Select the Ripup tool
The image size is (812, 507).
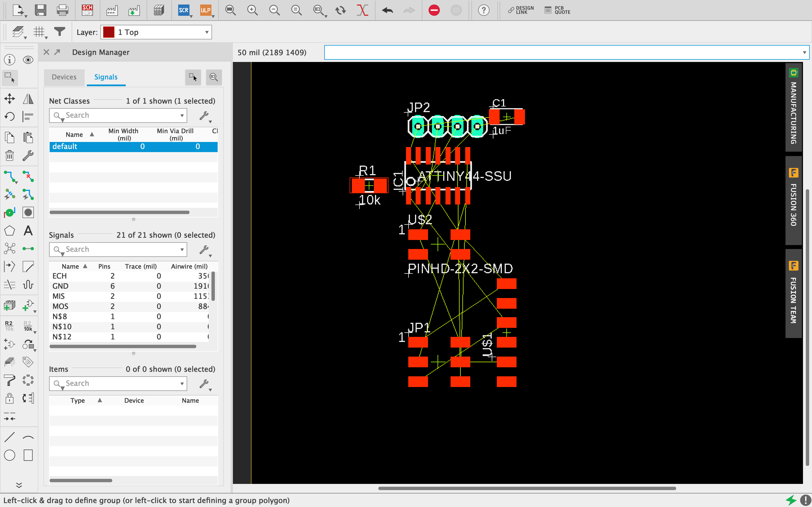(28, 176)
